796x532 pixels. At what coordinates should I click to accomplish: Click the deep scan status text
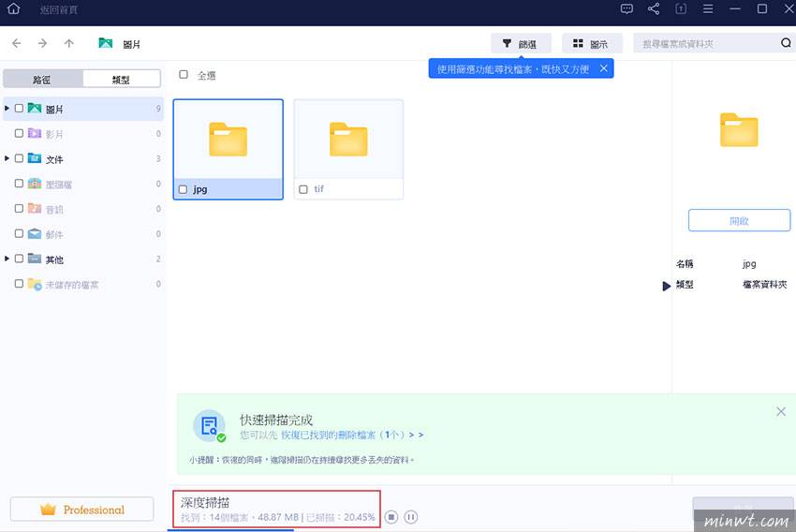[278, 517]
